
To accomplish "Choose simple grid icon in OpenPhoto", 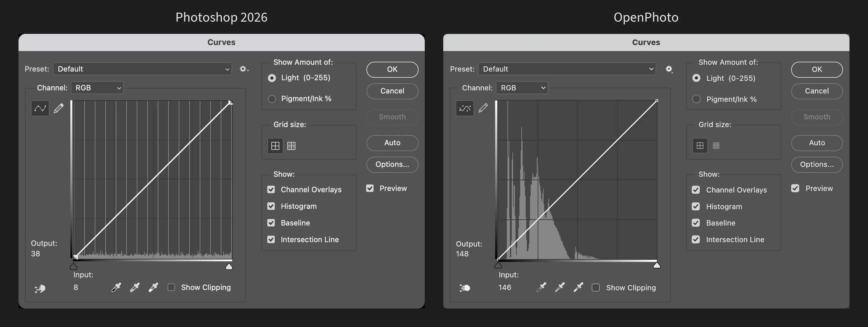I will coord(700,146).
